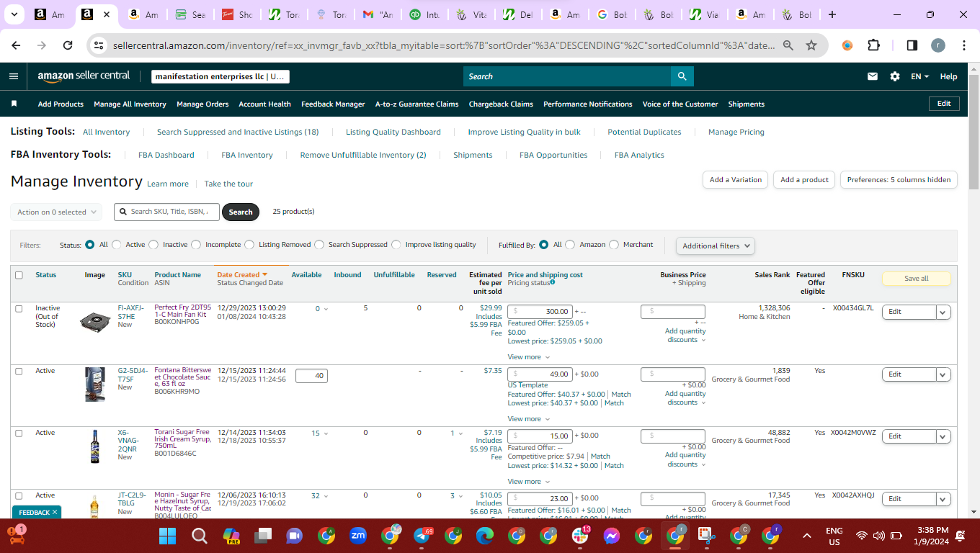
Task: Open Microsoft Edge from taskbar
Action: (485, 536)
